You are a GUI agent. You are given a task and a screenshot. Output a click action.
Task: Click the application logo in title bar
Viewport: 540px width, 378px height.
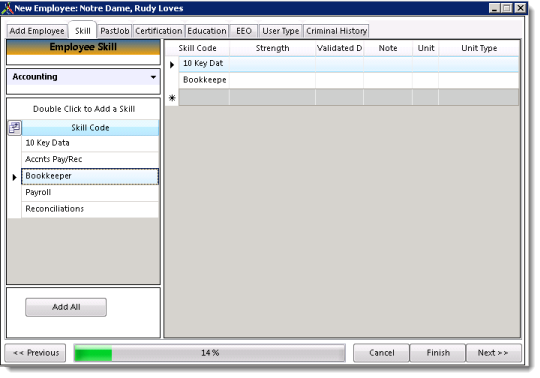click(x=7, y=8)
